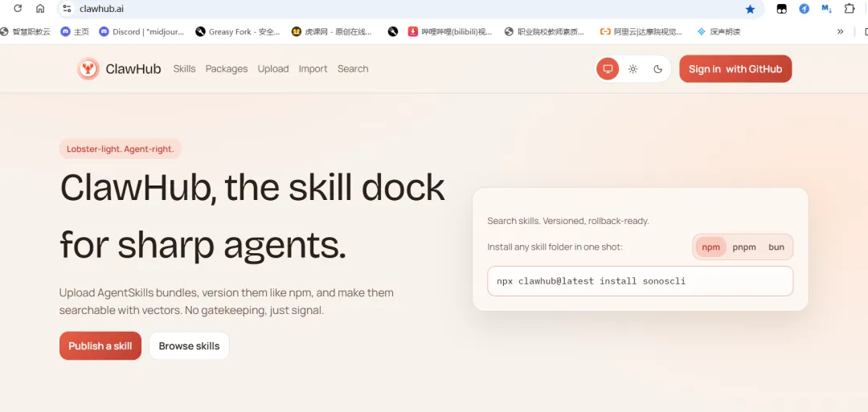Click the ClawHub brand name
The image size is (868, 412).
[x=133, y=68]
